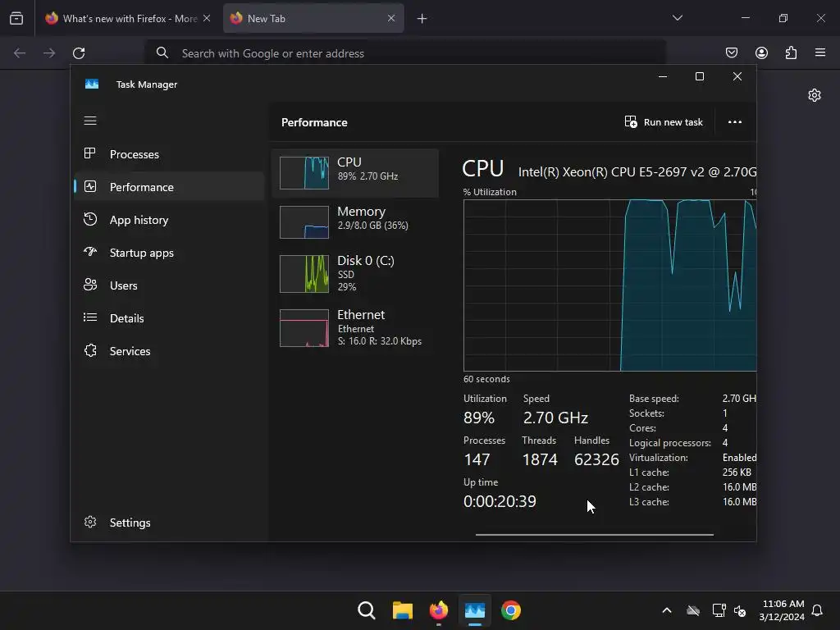Open Firefox application menu icon
The image size is (840, 630).
pos(819,52)
